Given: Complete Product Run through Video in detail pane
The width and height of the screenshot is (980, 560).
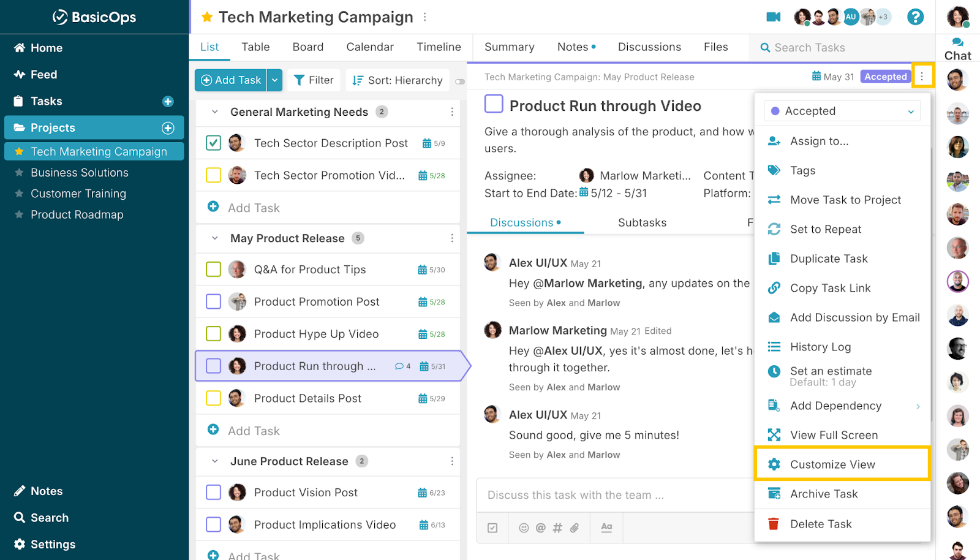Looking at the screenshot, I should 494,104.
